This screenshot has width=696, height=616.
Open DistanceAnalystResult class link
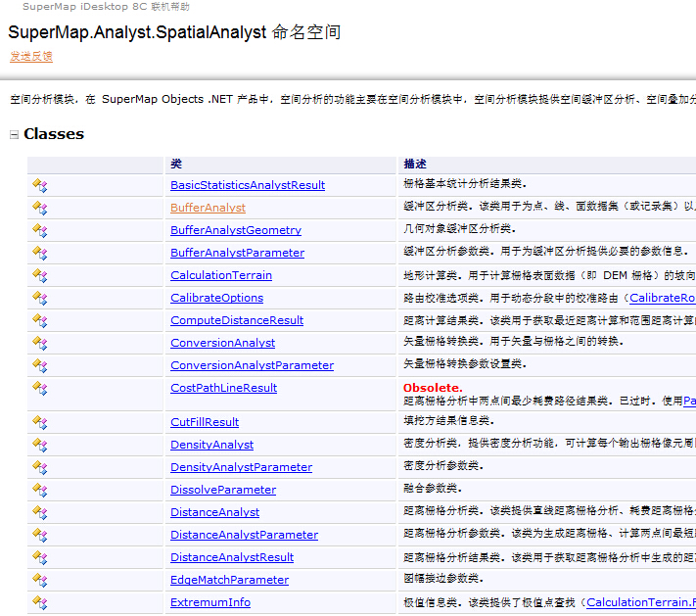pyautogui.click(x=232, y=557)
